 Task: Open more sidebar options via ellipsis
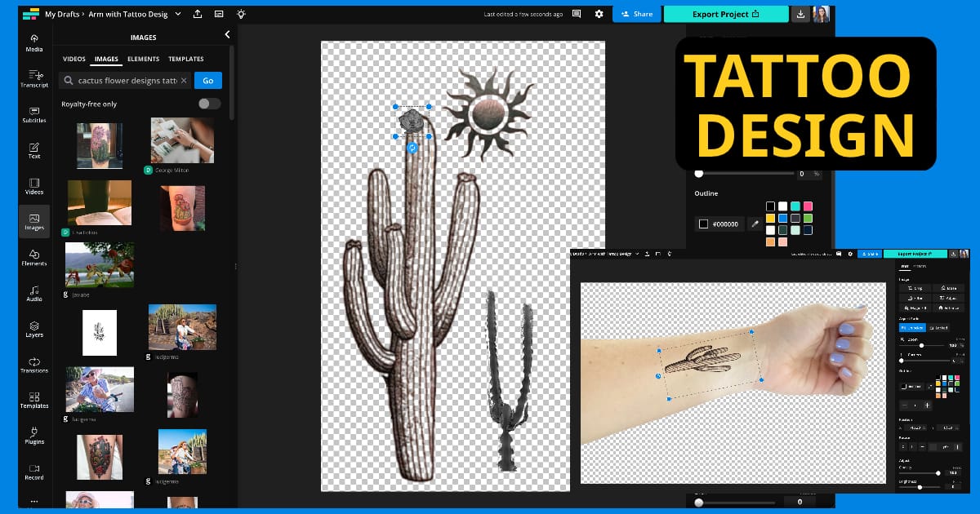click(34, 501)
